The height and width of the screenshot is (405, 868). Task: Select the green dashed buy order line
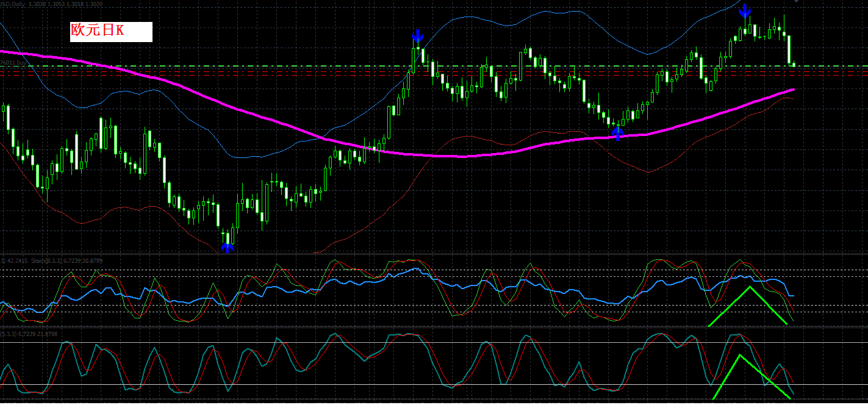434,65
